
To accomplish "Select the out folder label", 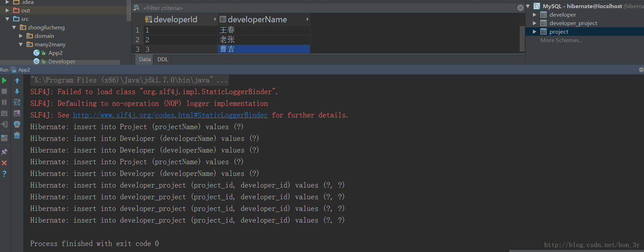I will (25, 10).
